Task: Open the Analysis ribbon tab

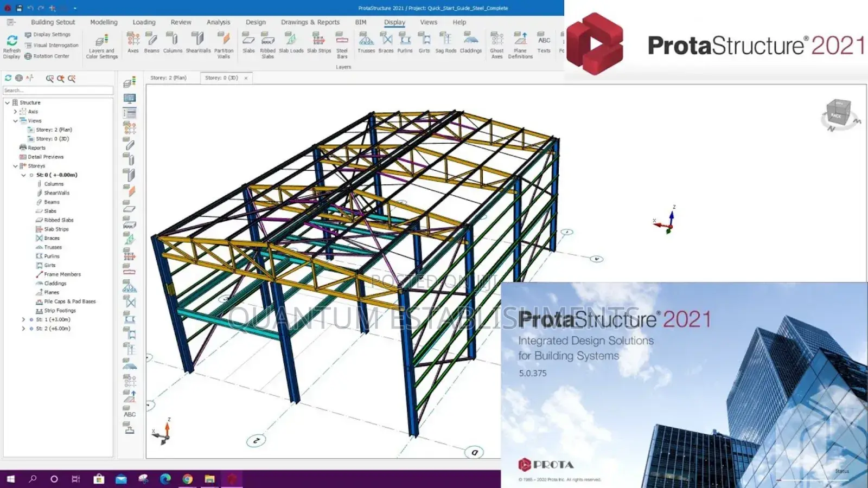Action: point(218,22)
